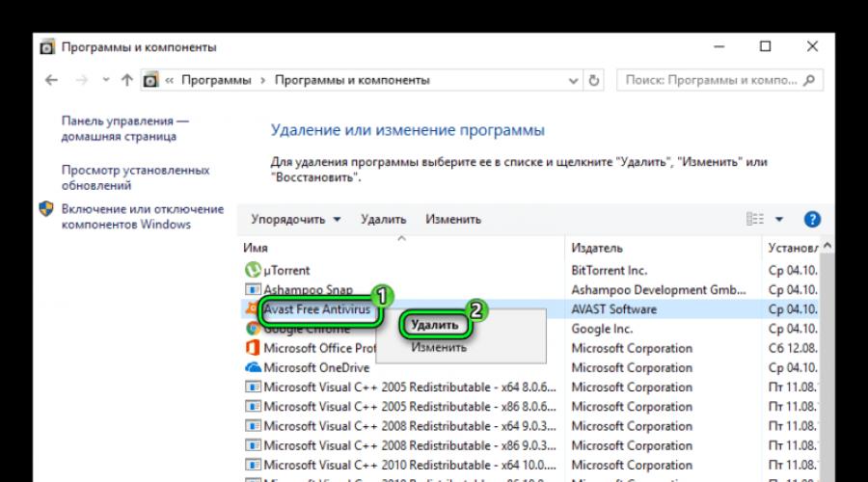Screen dimensions: 868x482
Task: Select Visual C++ 2010 Redistributable x64 entry
Action: pyautogui.click(x=410, y=465)
